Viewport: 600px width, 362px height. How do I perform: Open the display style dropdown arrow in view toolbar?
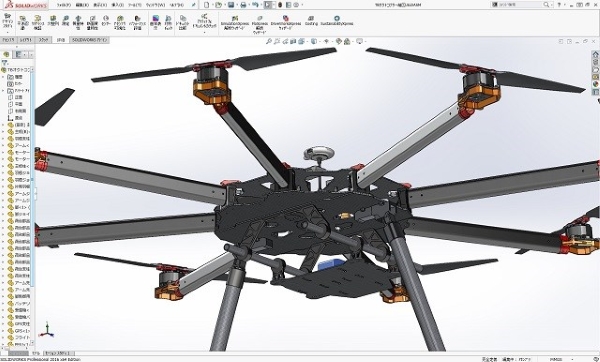click(x=319, y=41)
